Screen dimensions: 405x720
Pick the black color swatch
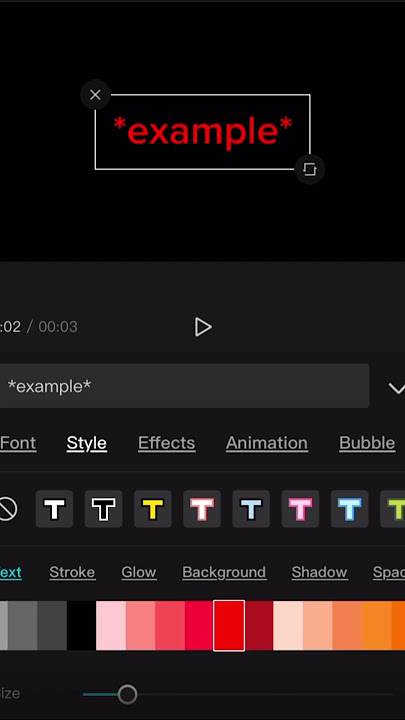click(81, 625)
